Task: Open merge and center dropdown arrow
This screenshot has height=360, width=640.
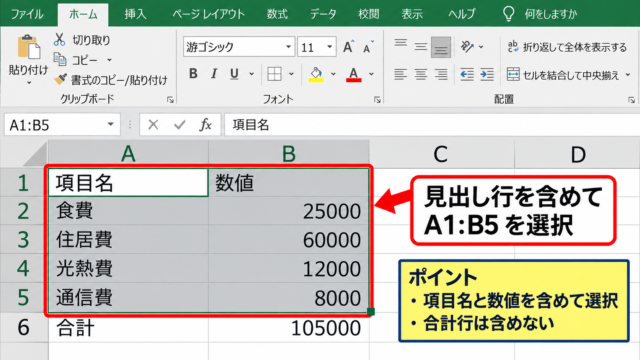Action: [x=627, y=75]
